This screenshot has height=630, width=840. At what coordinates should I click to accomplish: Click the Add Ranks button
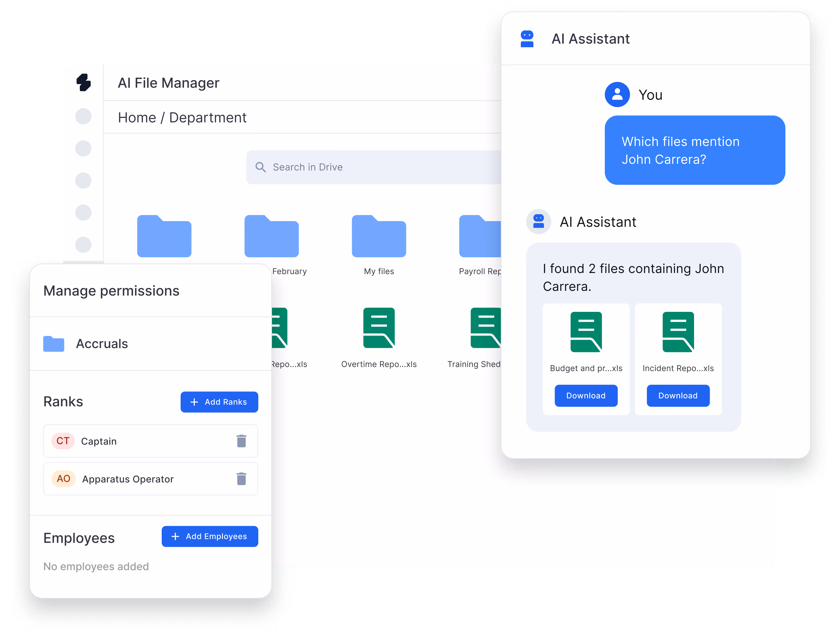pos(219,402)
